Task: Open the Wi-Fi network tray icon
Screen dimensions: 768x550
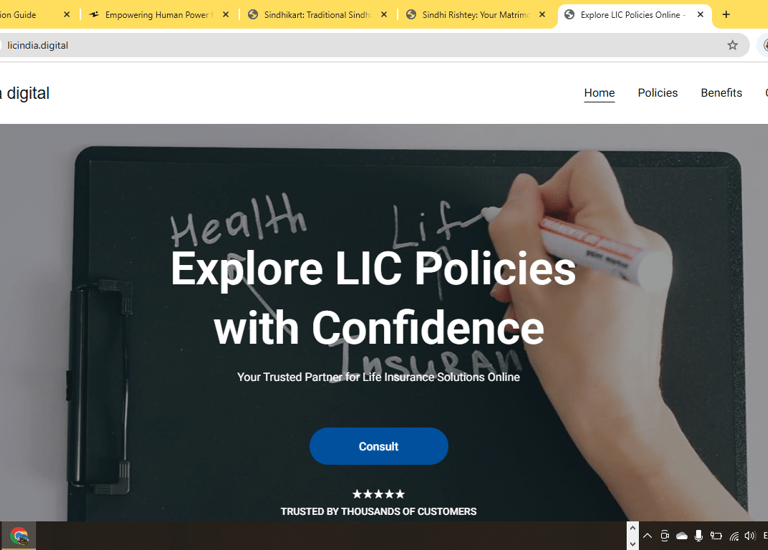Action: pyautogui.click(x=734, y=536)
